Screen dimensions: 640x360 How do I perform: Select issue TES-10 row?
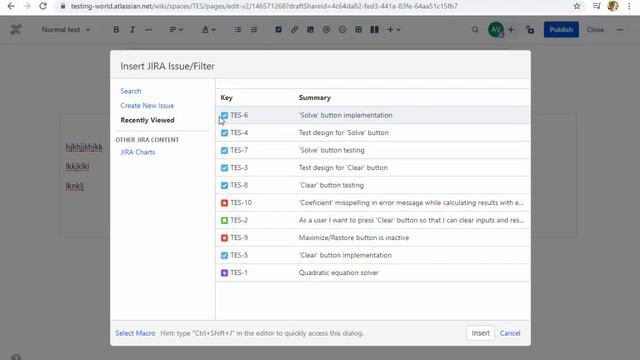coord(373,203)
